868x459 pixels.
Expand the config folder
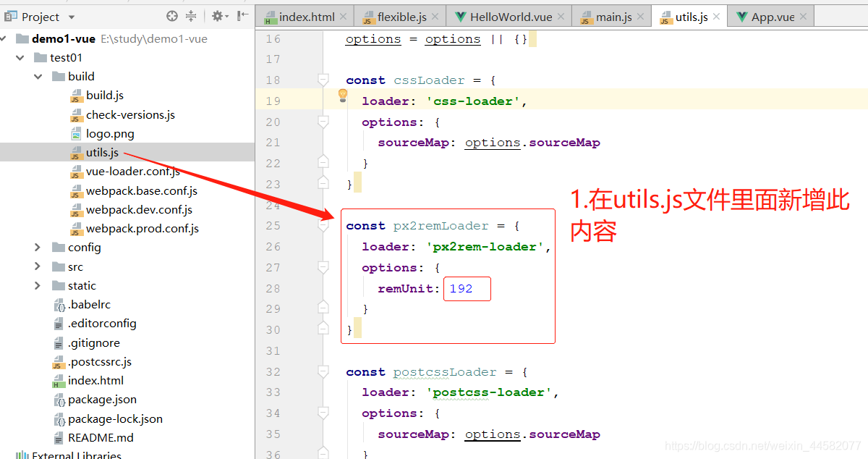[x=37, y=247]
